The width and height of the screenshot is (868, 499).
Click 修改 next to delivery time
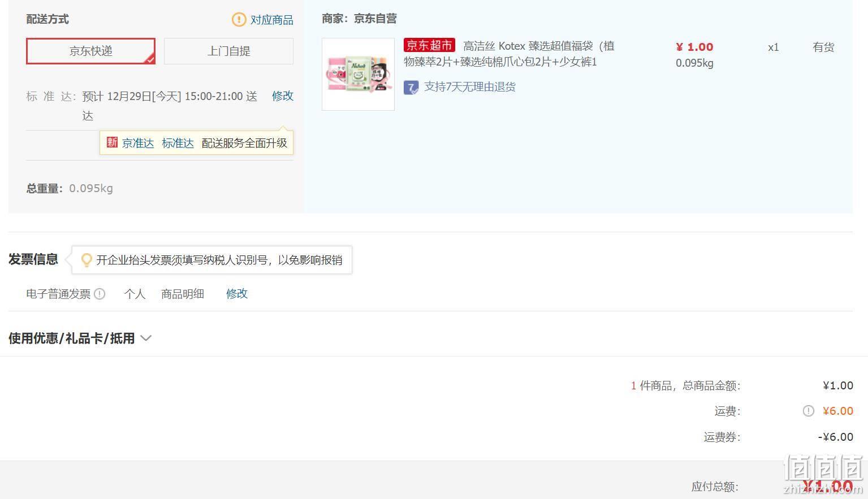283,96
